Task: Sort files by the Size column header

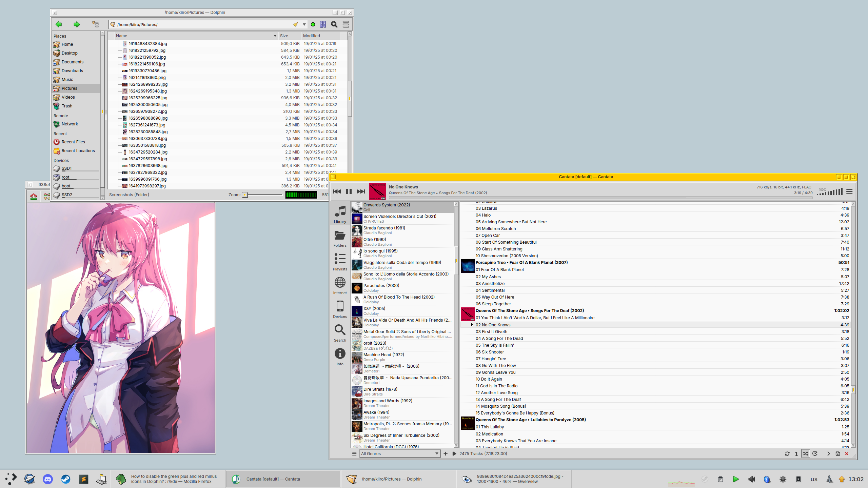Action: pos(290,36)
